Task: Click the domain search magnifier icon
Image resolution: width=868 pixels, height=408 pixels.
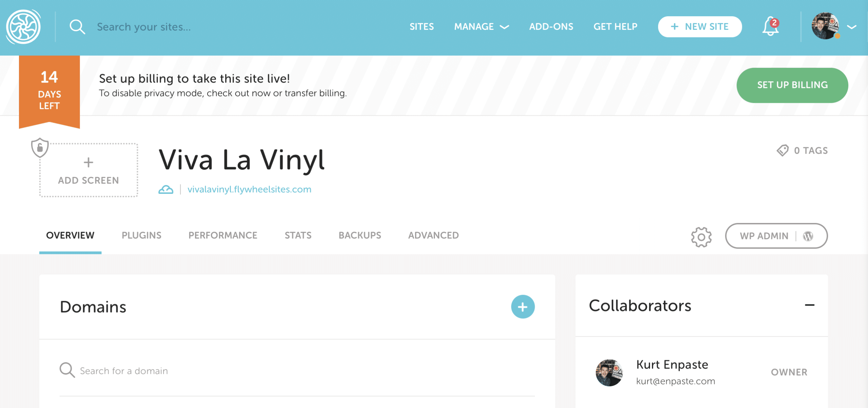Action: click(x=67, y=370)
